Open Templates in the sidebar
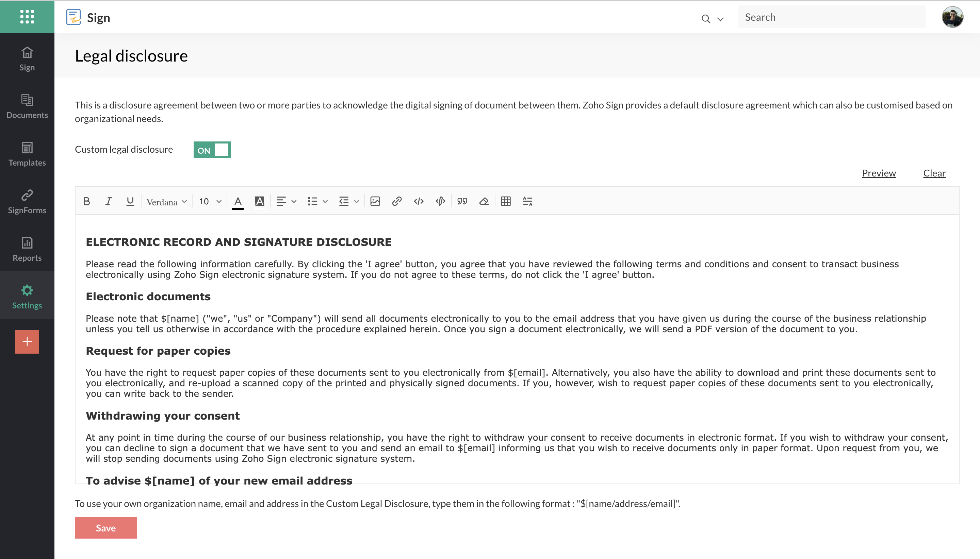 point(27,154)
